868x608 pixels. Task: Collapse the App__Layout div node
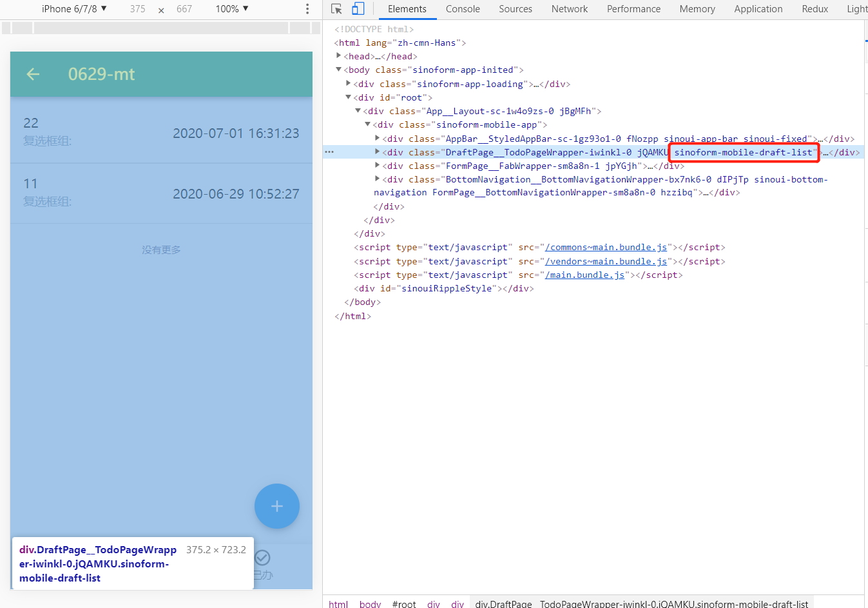[x=358, y=111]
